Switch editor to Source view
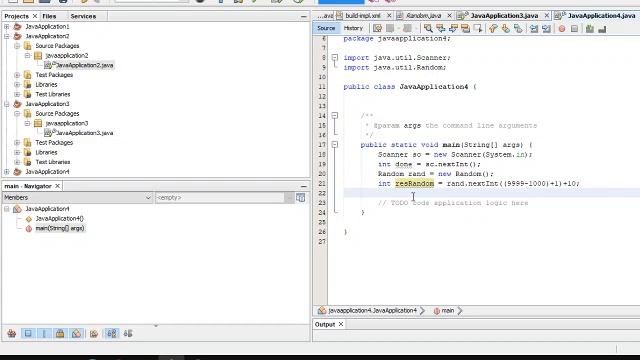The image size is (640, 360). click(326, 28)
